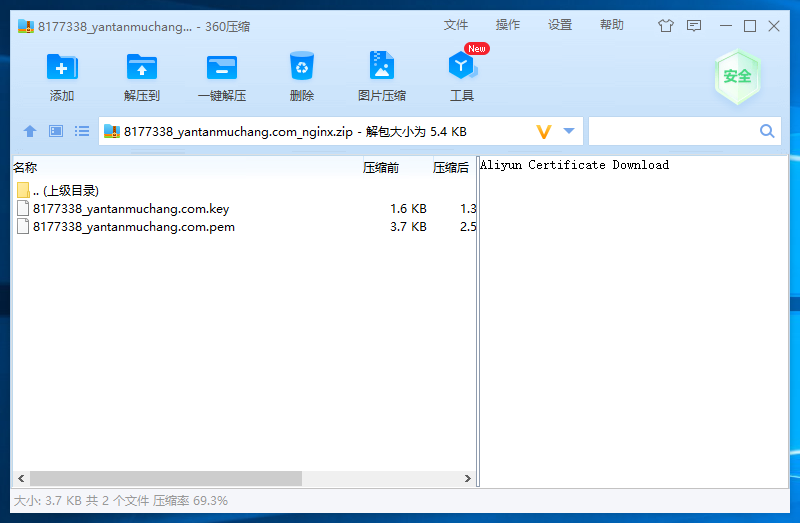Open the skin (shirt) icon in the title bar
This screenshot has height=523, width=800.
click(x=665, y=26)
